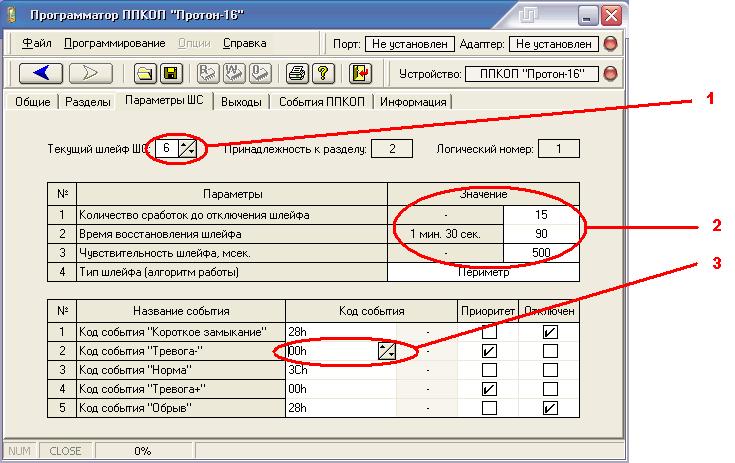Image resolution: width=735 pixels, height=463 pixels.
Task: Open help with the question mark icon
Action: coord(323,74)
